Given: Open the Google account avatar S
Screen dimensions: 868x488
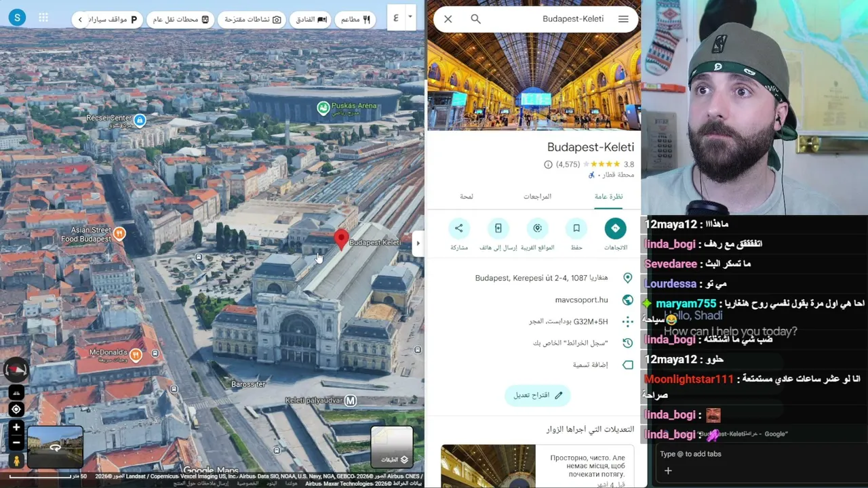Looking at the screenshot, I should (17, 18).
